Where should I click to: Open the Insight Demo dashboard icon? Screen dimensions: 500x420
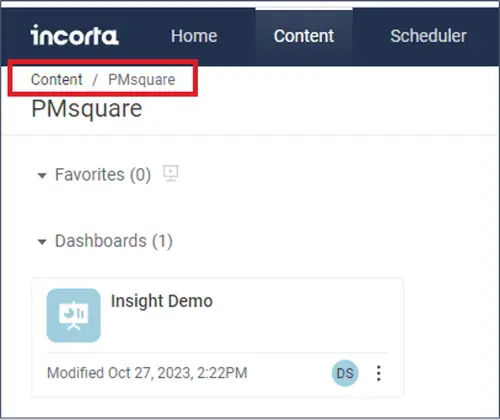pos(74,315)
